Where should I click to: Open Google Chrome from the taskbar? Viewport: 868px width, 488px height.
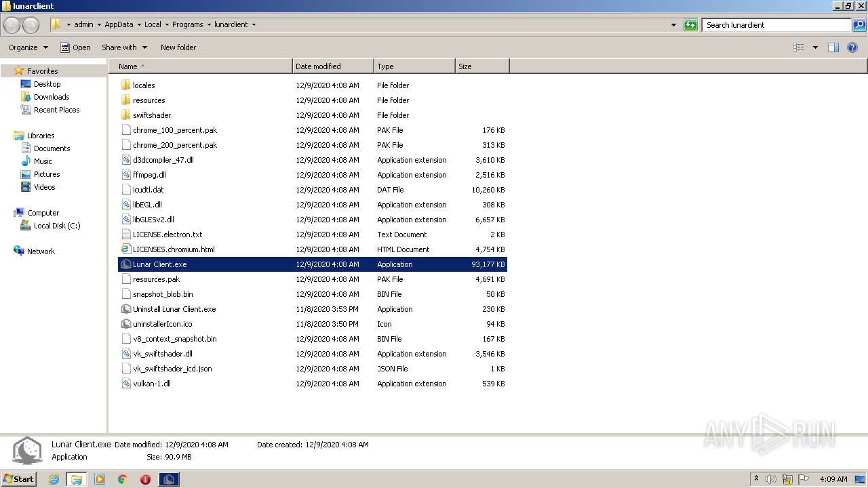pos(123,479)
